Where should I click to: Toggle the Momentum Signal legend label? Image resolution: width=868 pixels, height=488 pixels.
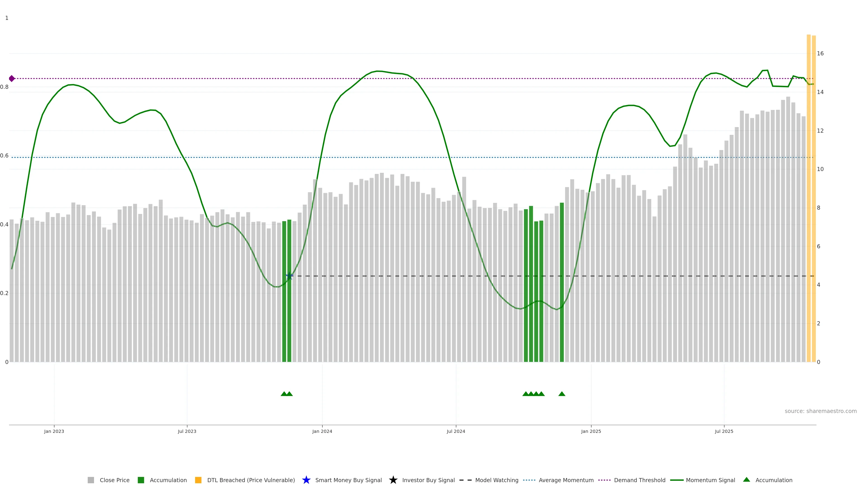[x=710, y=480]
